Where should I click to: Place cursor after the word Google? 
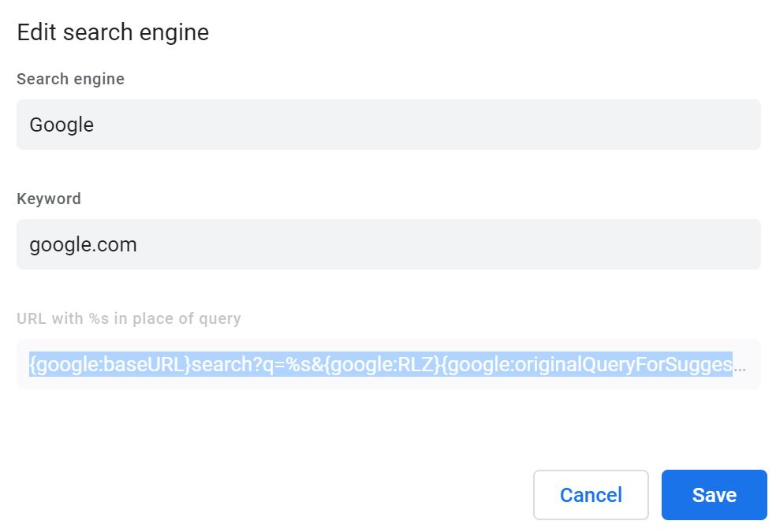[95, 125]
